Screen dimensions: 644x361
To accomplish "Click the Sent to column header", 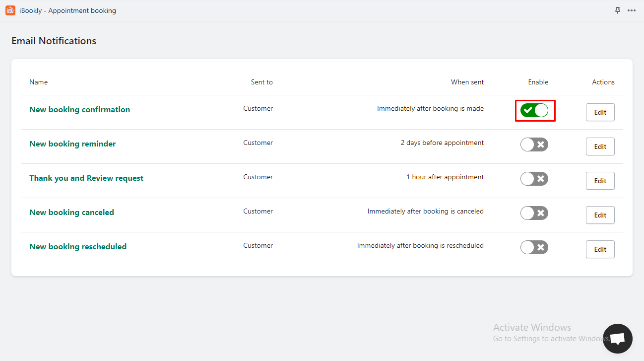I will point(262,82).
